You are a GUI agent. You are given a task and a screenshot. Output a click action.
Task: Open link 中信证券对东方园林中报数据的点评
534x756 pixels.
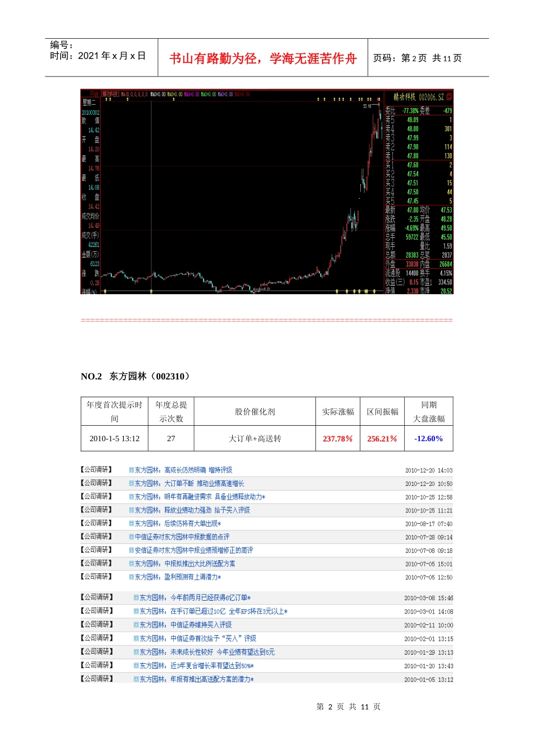point(182,537)
